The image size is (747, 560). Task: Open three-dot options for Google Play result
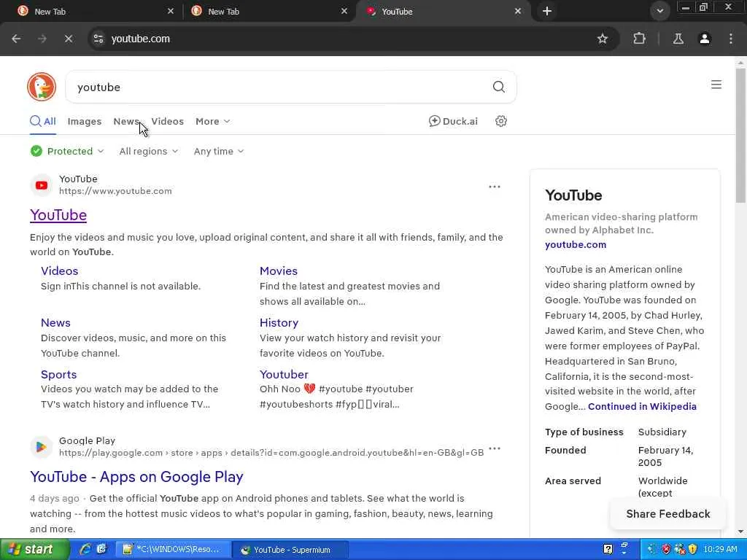[x=495, y=448]
